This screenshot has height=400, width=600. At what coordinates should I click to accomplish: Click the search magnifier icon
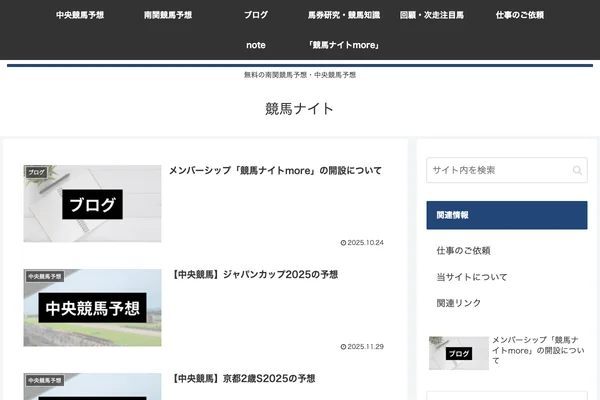coord(577,170)
